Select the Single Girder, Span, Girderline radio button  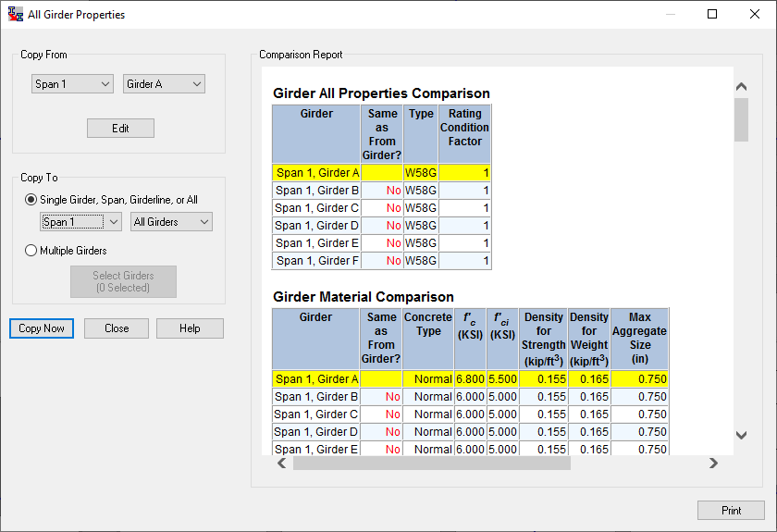(31, 199)
